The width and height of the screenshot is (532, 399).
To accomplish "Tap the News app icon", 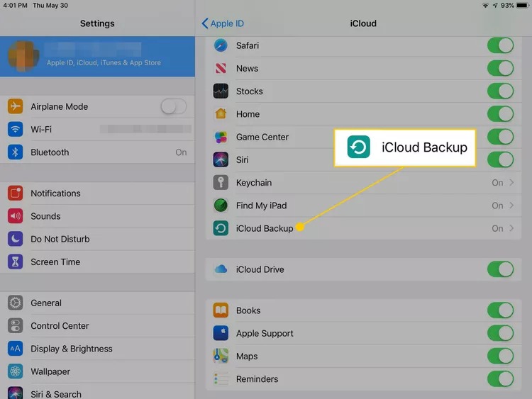I will click(221, 69).
